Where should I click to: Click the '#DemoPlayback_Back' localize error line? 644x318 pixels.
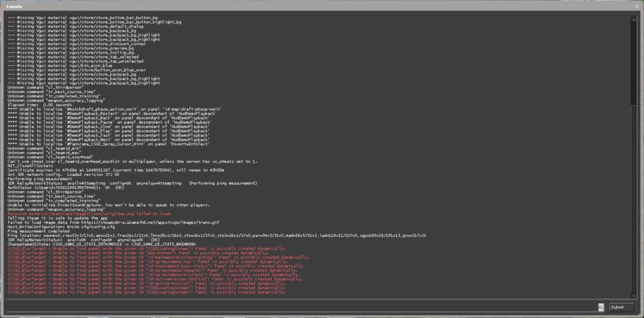(x=108, y=118)
